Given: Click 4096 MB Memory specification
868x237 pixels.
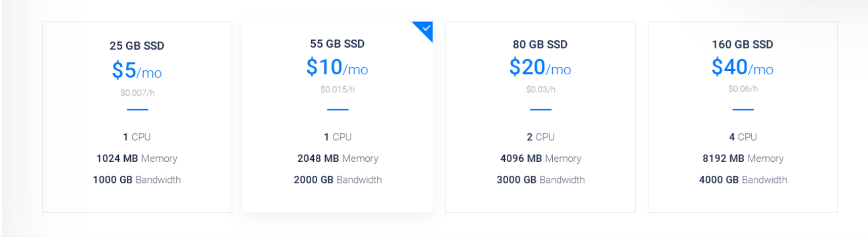Looking at the screenshot, I should coord(541,159).
